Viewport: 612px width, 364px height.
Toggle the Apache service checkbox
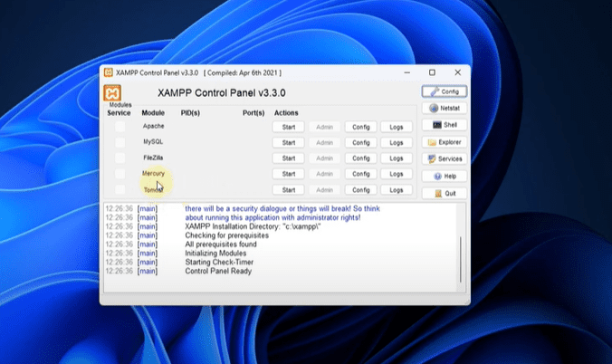click(120, 127)
